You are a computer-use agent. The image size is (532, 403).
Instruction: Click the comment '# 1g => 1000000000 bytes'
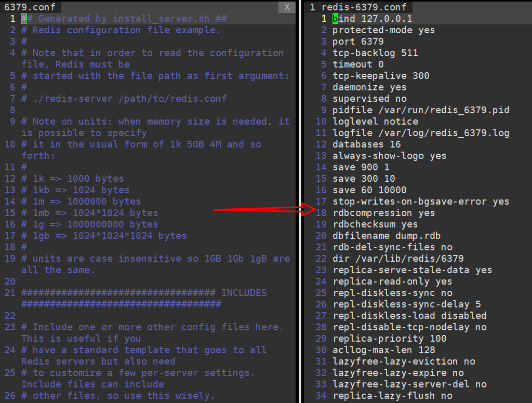[89, 224]
